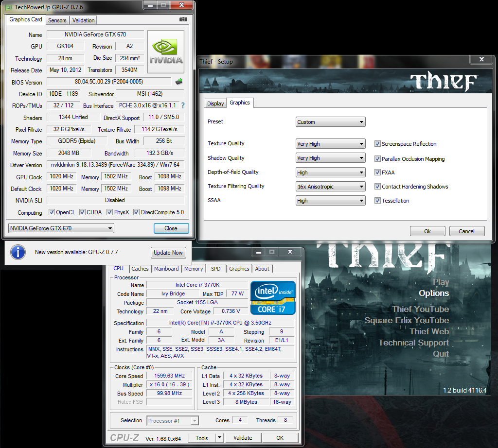Click Cancel in Thief Setup

point(466,231)
